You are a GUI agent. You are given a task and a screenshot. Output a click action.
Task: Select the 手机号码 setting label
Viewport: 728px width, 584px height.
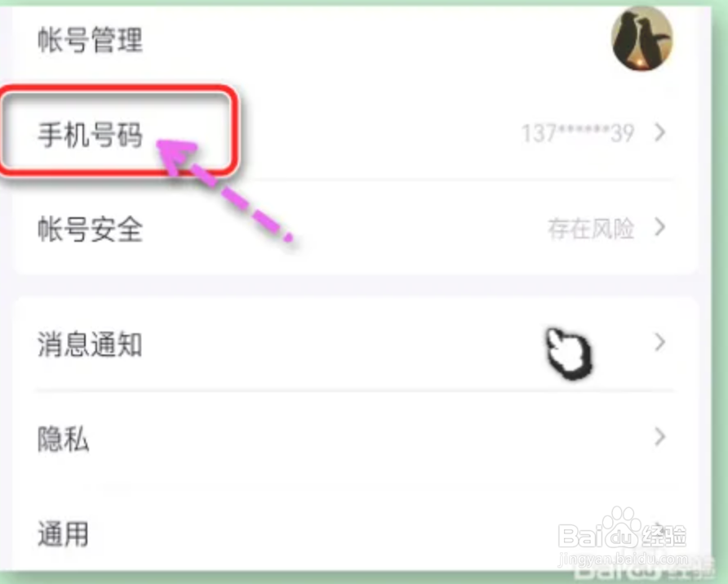pyautogui.click(x=90, y=134)
